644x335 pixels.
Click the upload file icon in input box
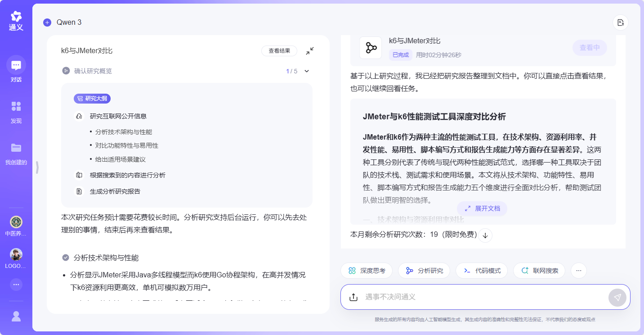pyautogui.click(x=353, y=297)
